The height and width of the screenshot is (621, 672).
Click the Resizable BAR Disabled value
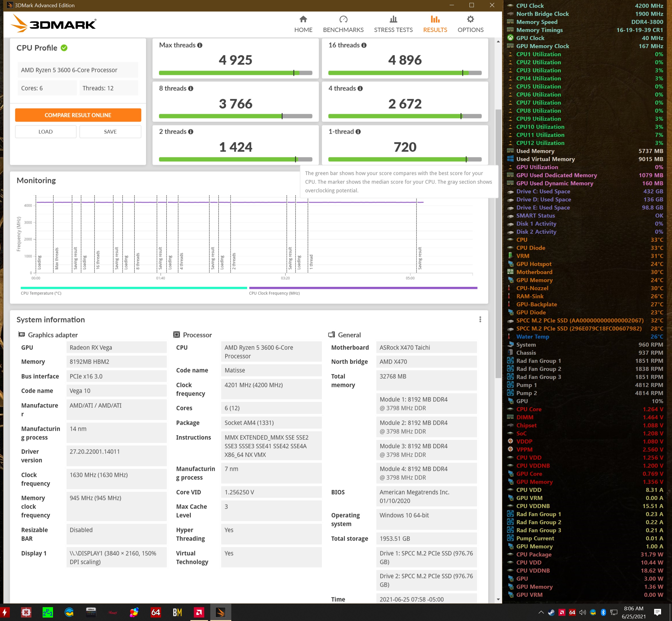pyautogui.click(x=117, y=534)
